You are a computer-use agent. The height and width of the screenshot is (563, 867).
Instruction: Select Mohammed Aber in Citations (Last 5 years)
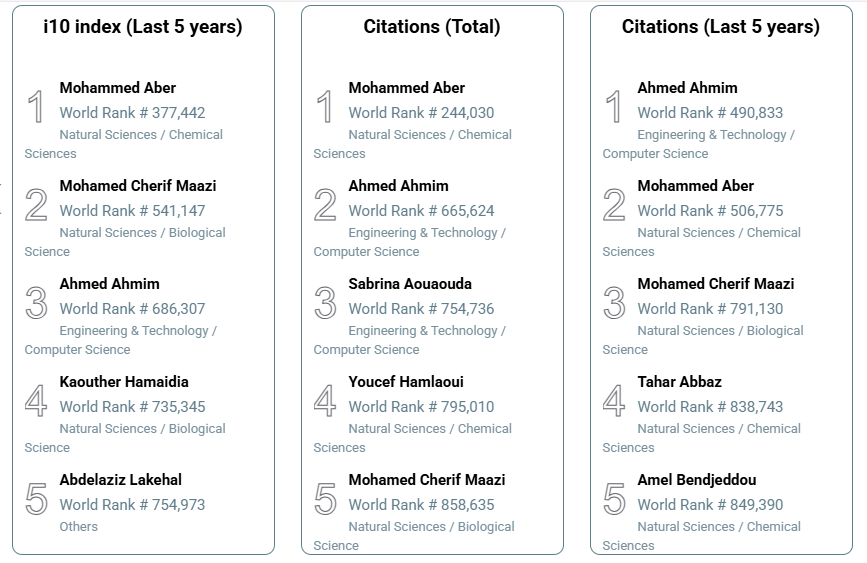coord(695,186)
